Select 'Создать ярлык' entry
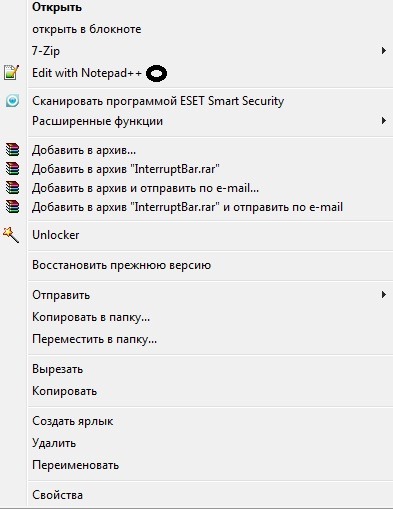Image resolution: width=393 pixels, height=509 pixels. [x=73, y=421]
